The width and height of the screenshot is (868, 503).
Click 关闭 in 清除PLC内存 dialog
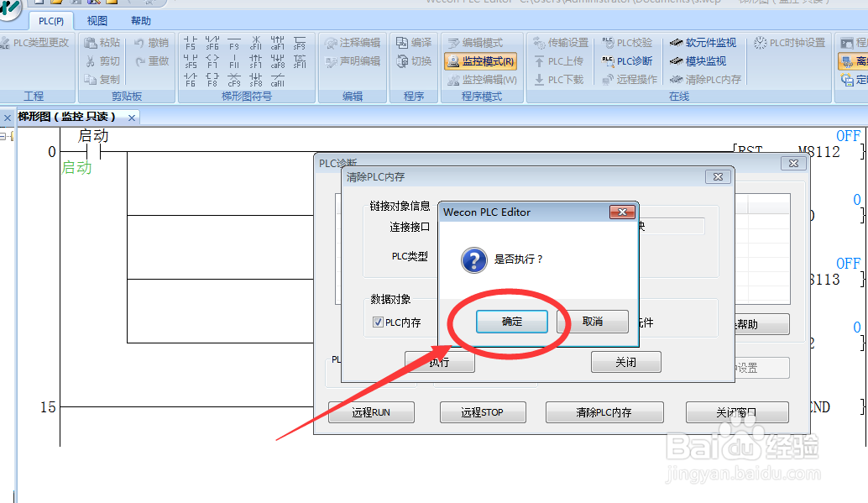(626, 362)
